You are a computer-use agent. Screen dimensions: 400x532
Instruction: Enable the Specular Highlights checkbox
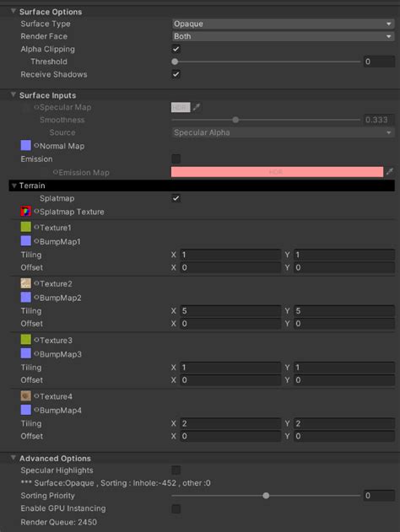tap(176, 470)
